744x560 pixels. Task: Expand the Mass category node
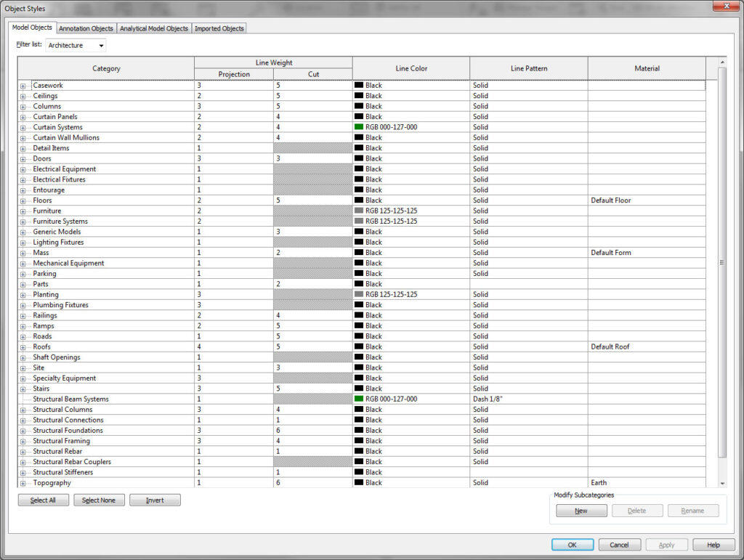pos(23,253)
